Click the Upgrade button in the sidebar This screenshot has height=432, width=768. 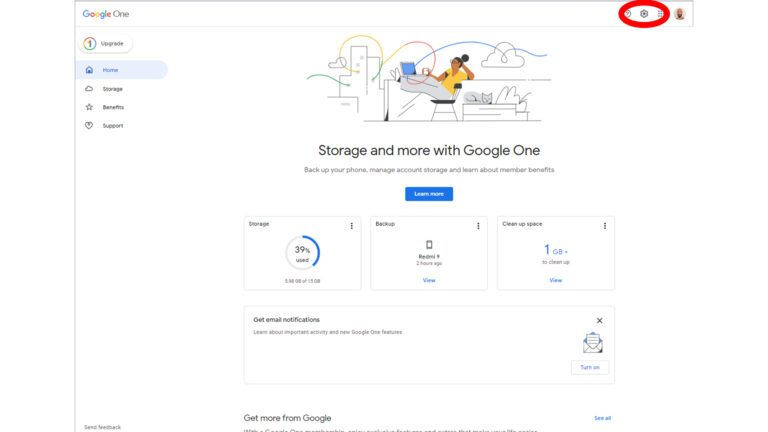point(105,43)
